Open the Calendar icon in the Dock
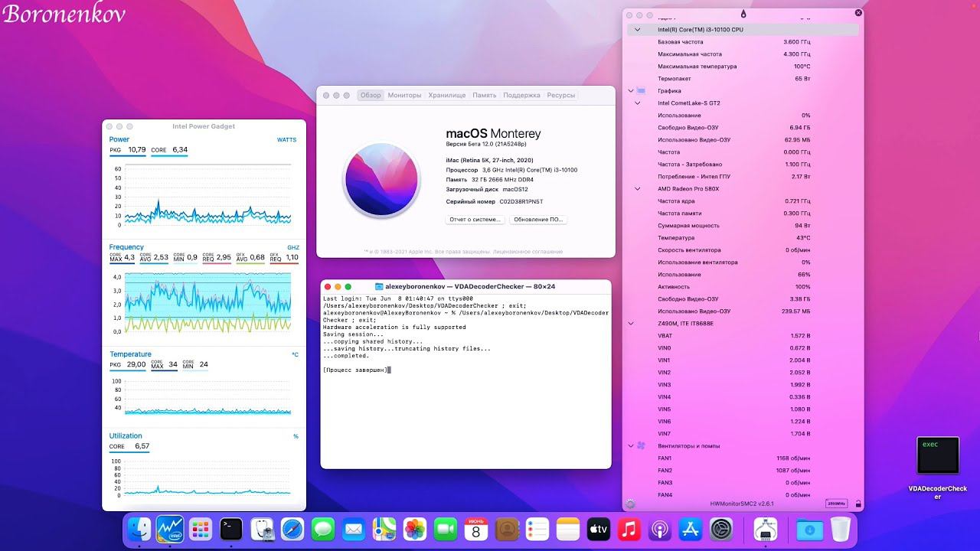The image size is (980, 551). pos(475,529)
